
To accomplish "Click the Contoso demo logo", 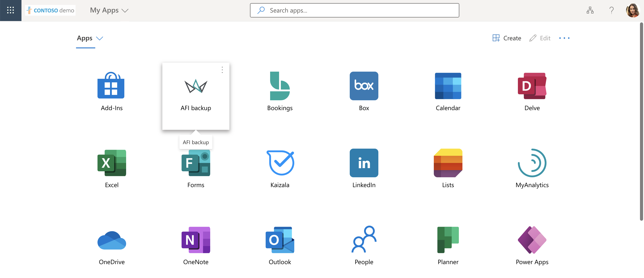I will pyautogui.click(x=50, y=10).
